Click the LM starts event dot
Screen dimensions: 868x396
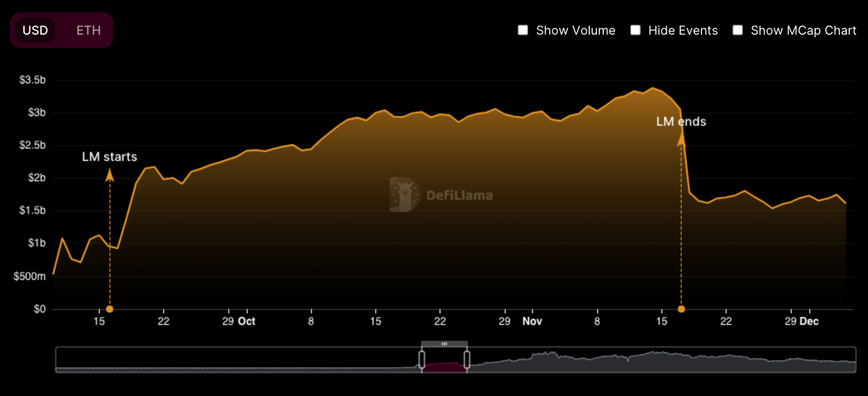pos(110,309)
